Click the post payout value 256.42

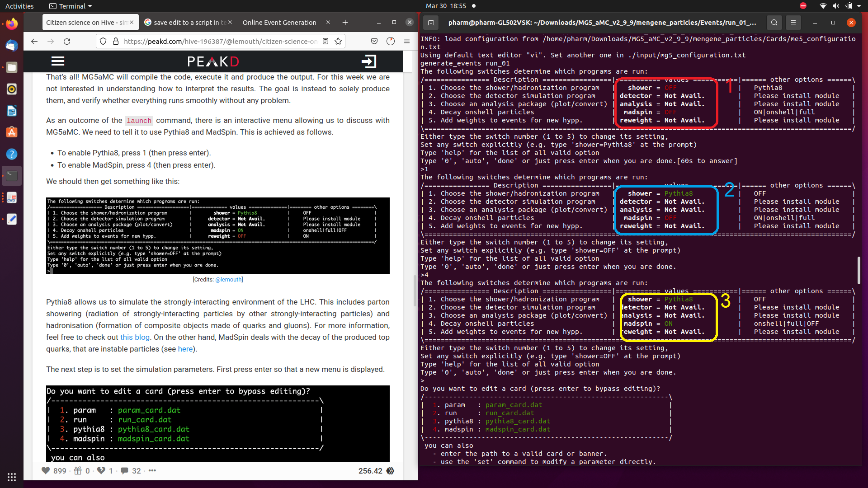[x=370, y=471]
